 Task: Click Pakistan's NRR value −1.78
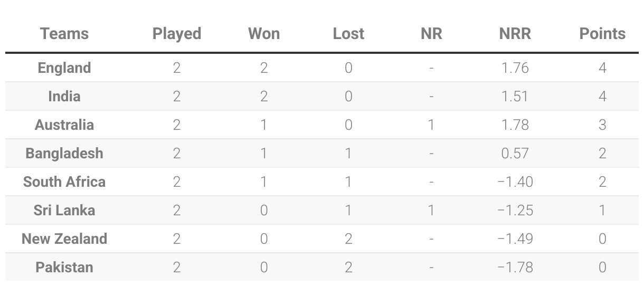tap(515, 268)
